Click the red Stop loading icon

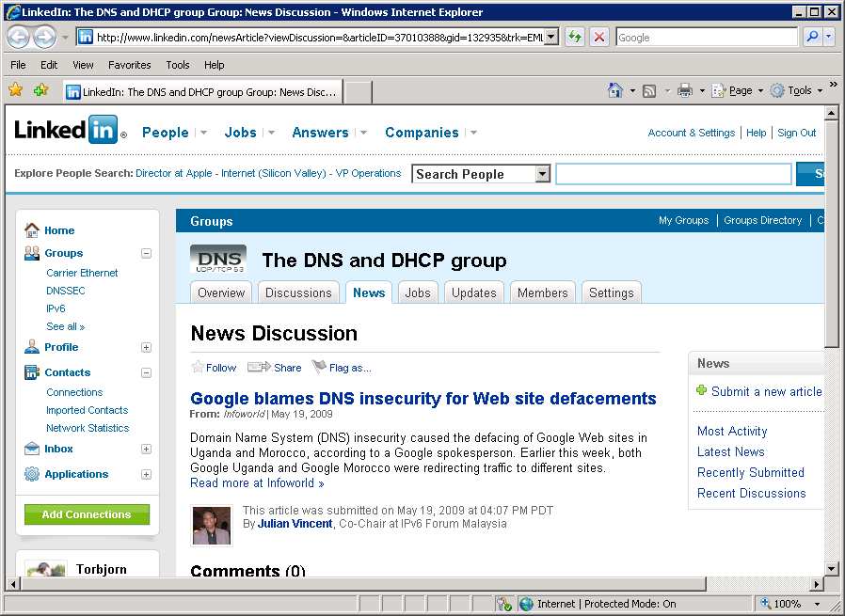598,38
